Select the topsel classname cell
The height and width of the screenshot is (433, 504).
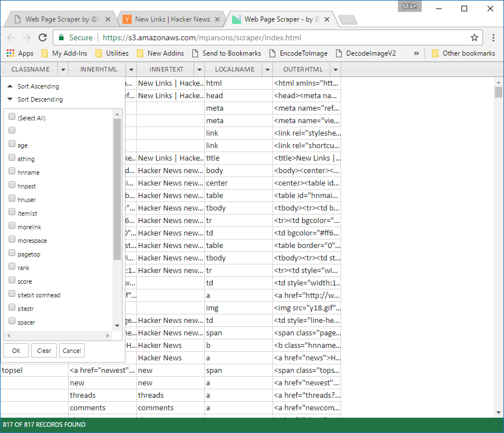35,371
